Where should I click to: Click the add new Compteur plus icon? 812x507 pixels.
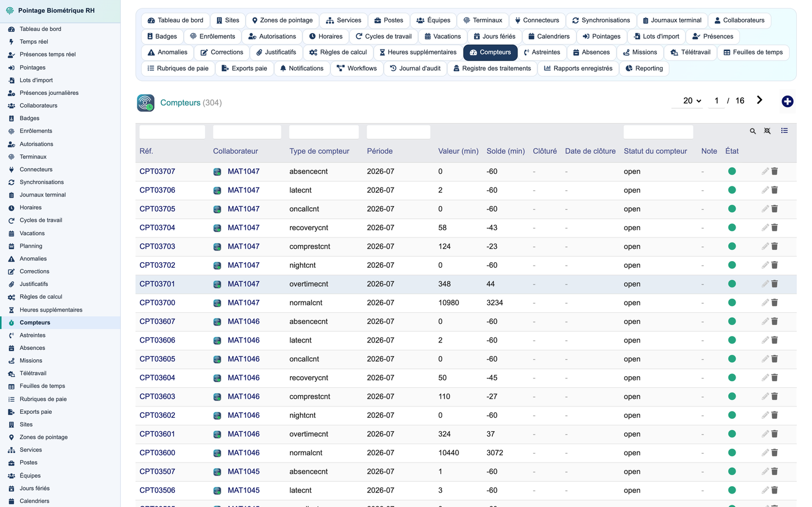point(787,101)
